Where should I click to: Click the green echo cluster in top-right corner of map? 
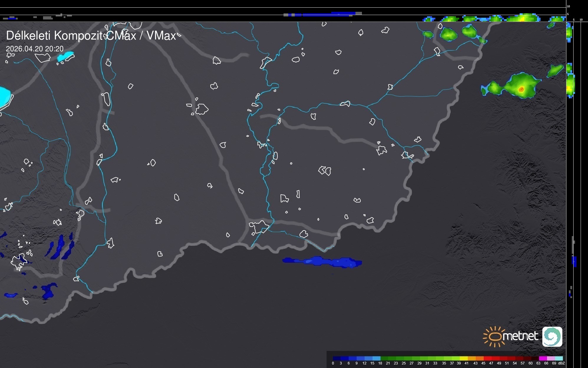click(449, 34)
